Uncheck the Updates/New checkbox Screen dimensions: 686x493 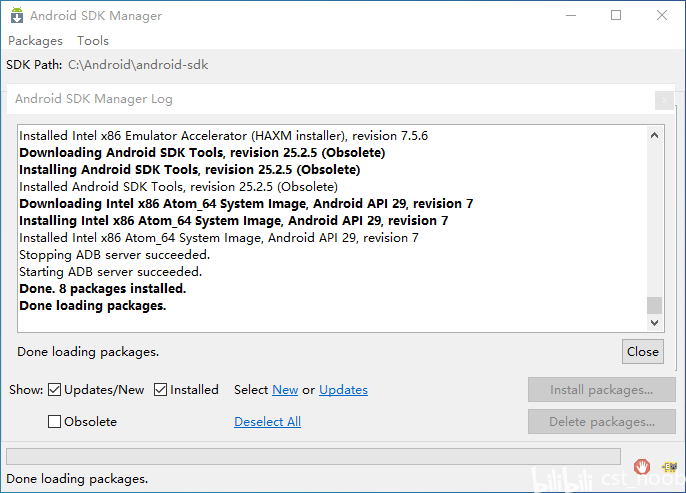coord(55,390)
